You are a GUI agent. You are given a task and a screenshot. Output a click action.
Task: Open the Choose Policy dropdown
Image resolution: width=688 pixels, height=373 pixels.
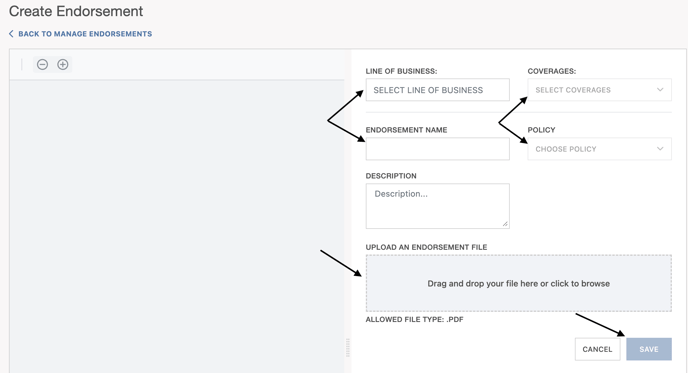[x=599, y=149]
